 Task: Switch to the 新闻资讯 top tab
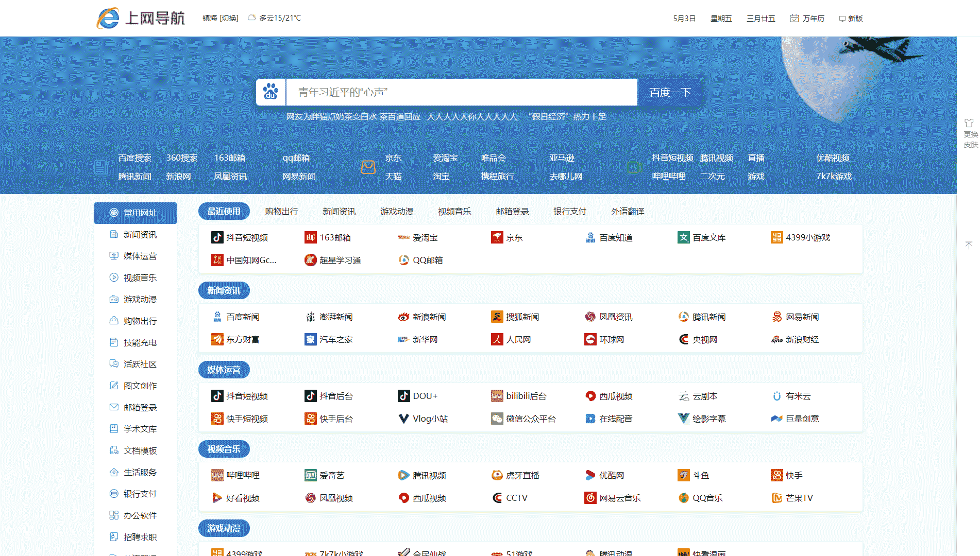pos(339,211)
